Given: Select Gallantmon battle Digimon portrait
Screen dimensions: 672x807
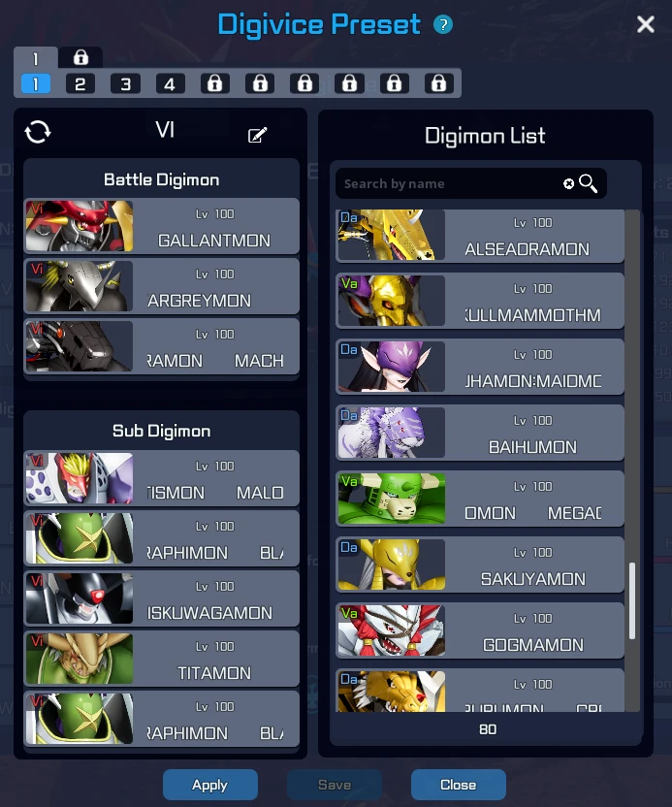Looking at the screenshot, I should (x=80, y=226).
